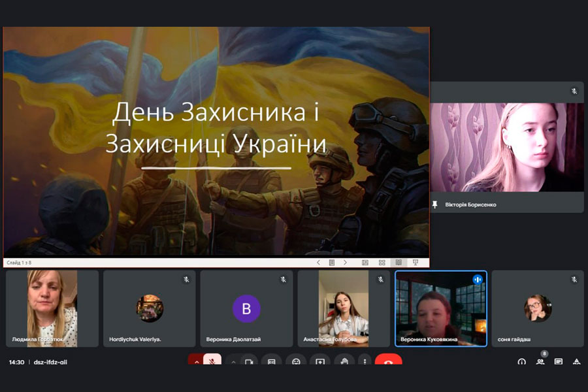Click the name label Вероника Даолатзай
The height and width of the screenshot is (392, 588).
[233, 339]
